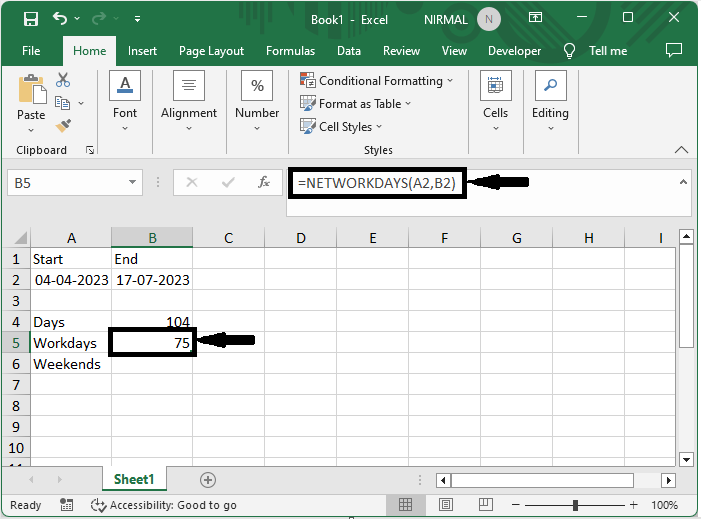Click the Paste clipboard icon
Screen dimensions: 701x519
click(x=32, y=89)
